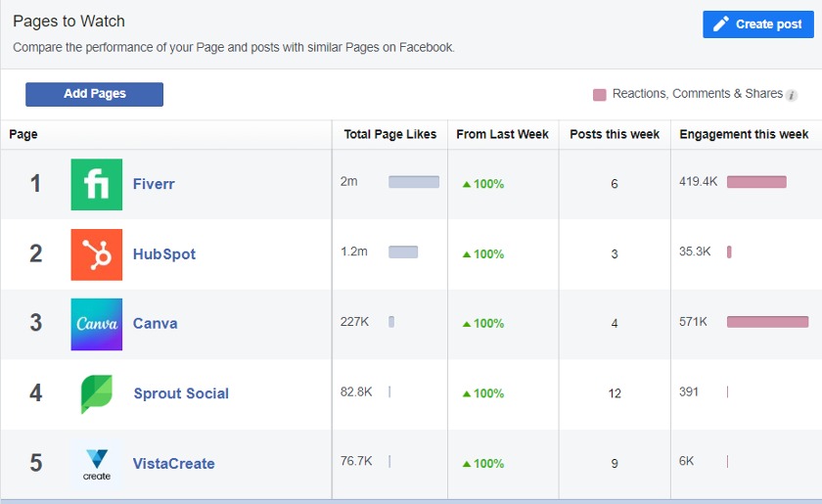Click HubSpot's 35.3K engagement value
Viewport: 822px width, 504px height.
pyautogui.click(x=695, y=252)
